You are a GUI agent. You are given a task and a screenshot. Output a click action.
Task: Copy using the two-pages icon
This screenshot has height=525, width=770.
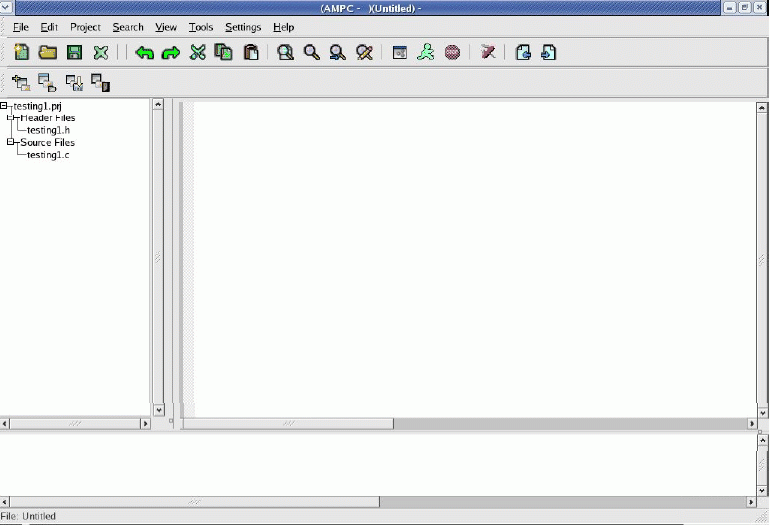(223, 52)
